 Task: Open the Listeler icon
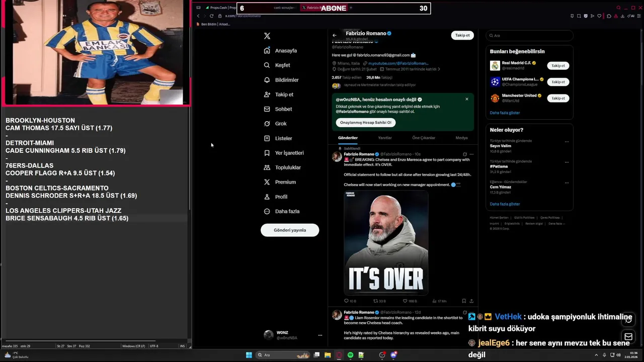(x=267, y=138)
